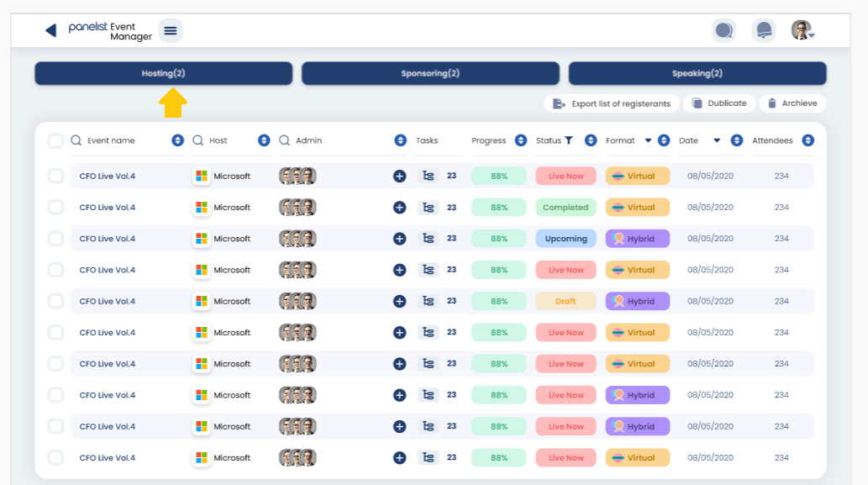Click the Admin column search icon
The height and width of the screenshot is (485, 868).
click(x=285, y=140)
